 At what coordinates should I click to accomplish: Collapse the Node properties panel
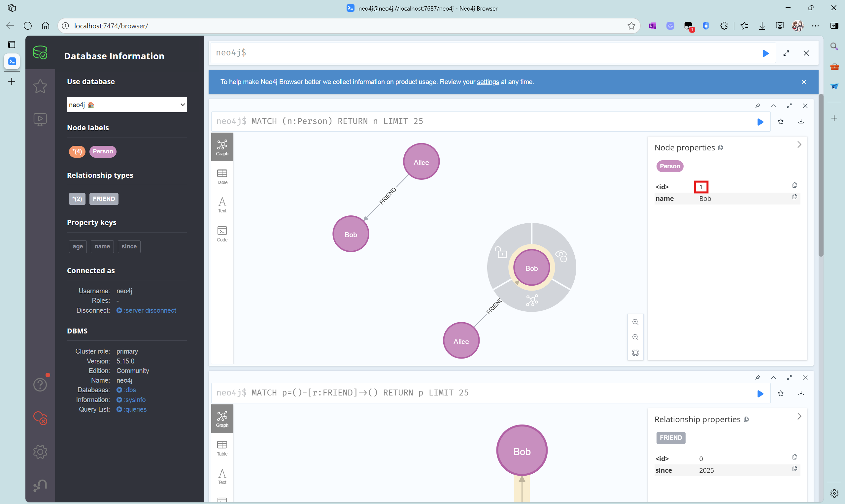(799, 145)
